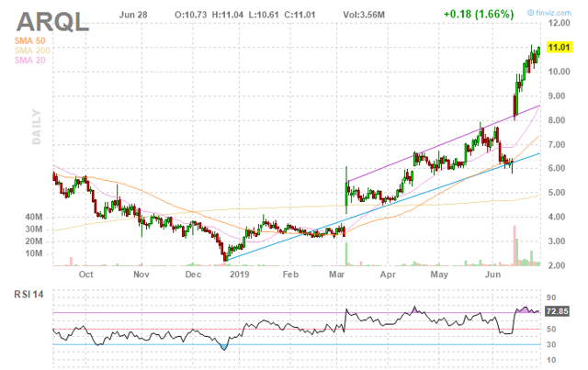Click the high price H:11.04
This screenshot has width=588, height=370.
228,15
